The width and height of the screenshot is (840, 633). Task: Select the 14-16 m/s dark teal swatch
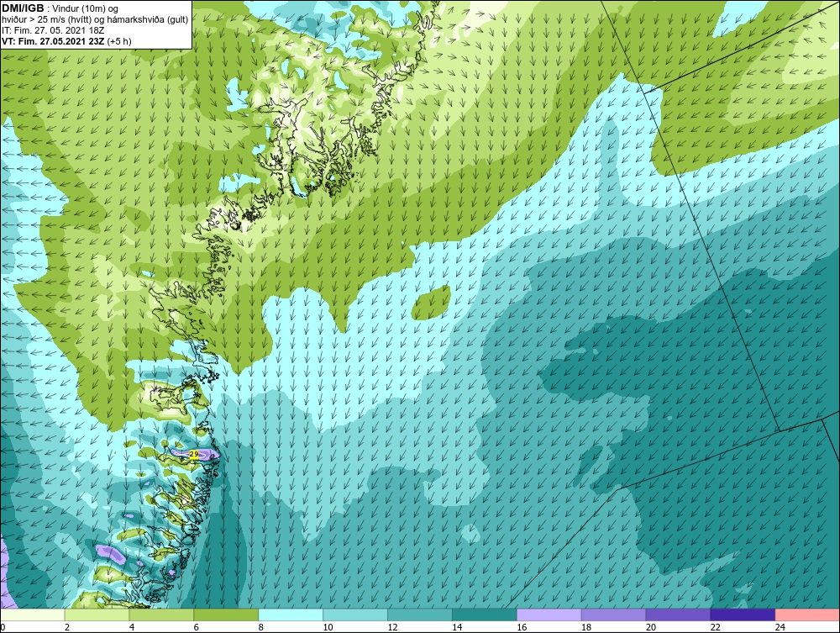[x=485, y=615]
